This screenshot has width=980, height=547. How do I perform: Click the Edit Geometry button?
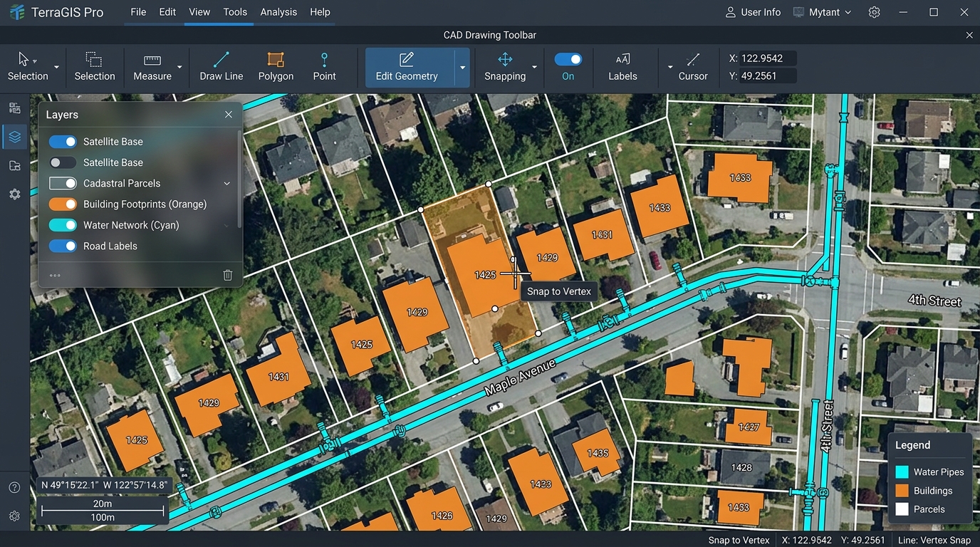(411, 68)
